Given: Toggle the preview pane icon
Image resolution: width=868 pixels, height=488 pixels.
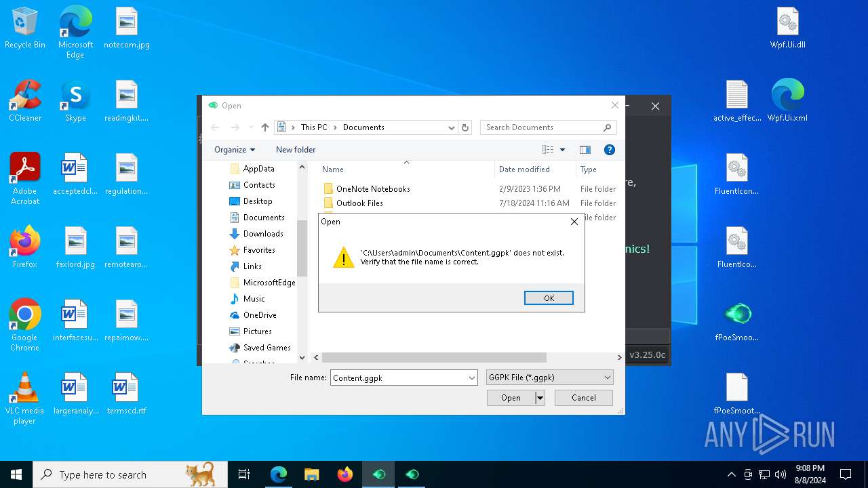Looking at the screenshot, I should tap(585, 150).
